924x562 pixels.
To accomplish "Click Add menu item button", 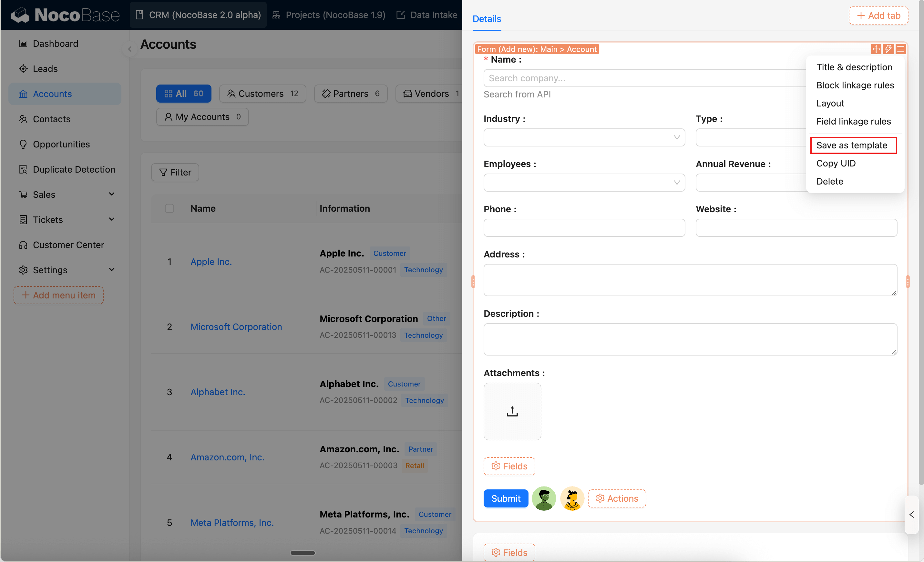I will (x=58, y=295).
